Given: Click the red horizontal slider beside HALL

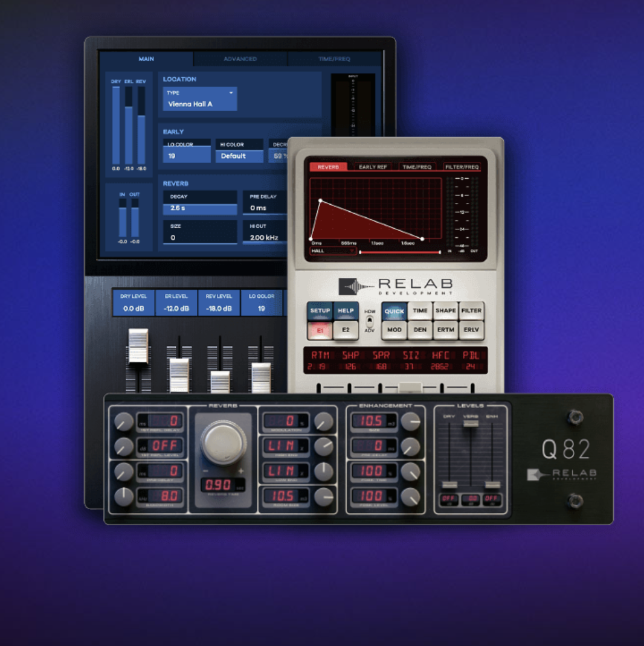Looking at the screenshot, I should click(x=400, y=252).
